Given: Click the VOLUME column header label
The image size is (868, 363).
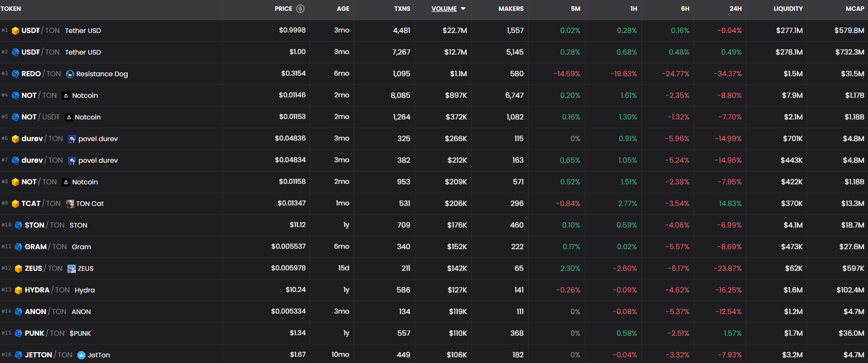Looking at the screenshot, I should click(x=444, y=9).
